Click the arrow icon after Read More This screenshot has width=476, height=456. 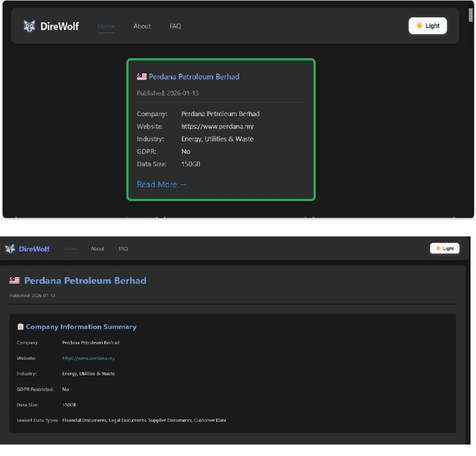[183, 185]
